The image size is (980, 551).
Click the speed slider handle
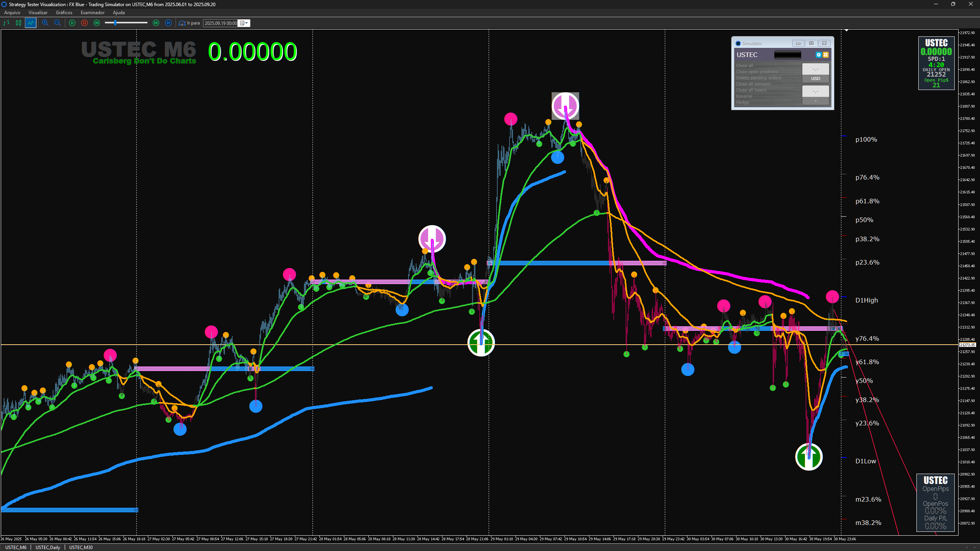(x=115, y=23)
